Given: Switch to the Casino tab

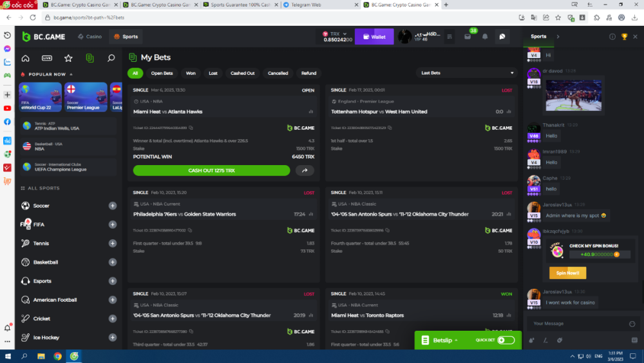Looking at the screenshot, I should coord(89,37).
